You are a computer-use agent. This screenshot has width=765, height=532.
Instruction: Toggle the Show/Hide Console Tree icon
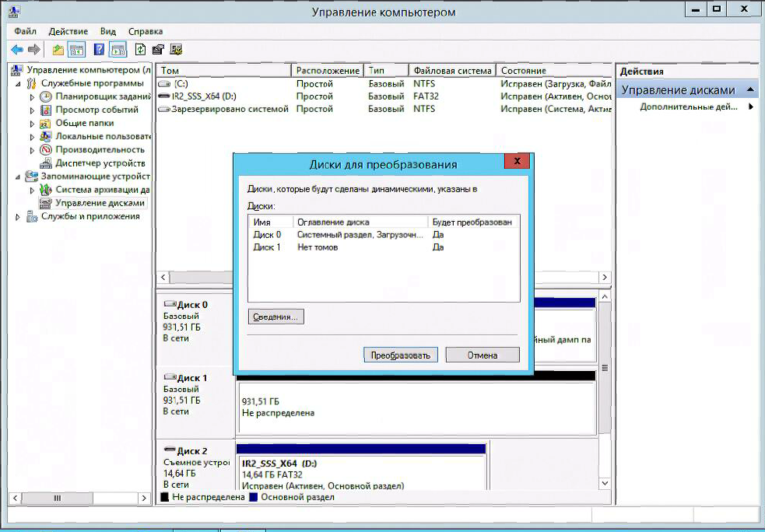point(76,49)
